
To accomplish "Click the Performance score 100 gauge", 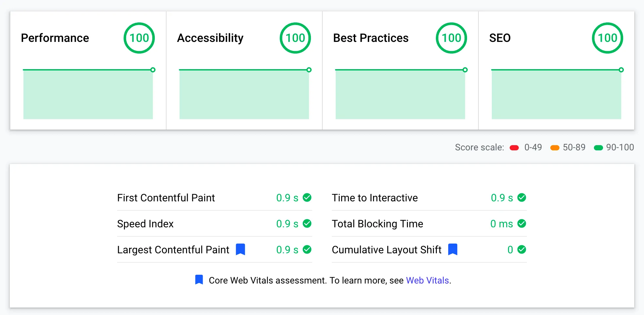I will (139, 38).
